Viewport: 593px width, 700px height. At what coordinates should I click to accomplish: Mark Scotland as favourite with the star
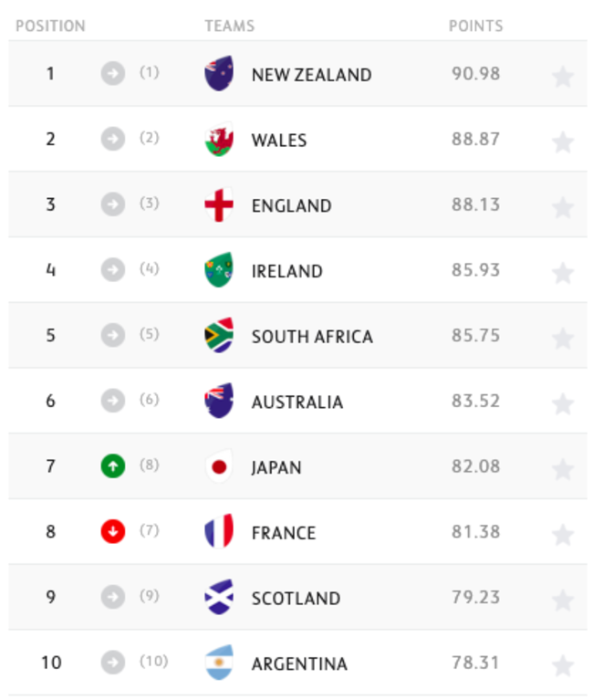(563, 600)
